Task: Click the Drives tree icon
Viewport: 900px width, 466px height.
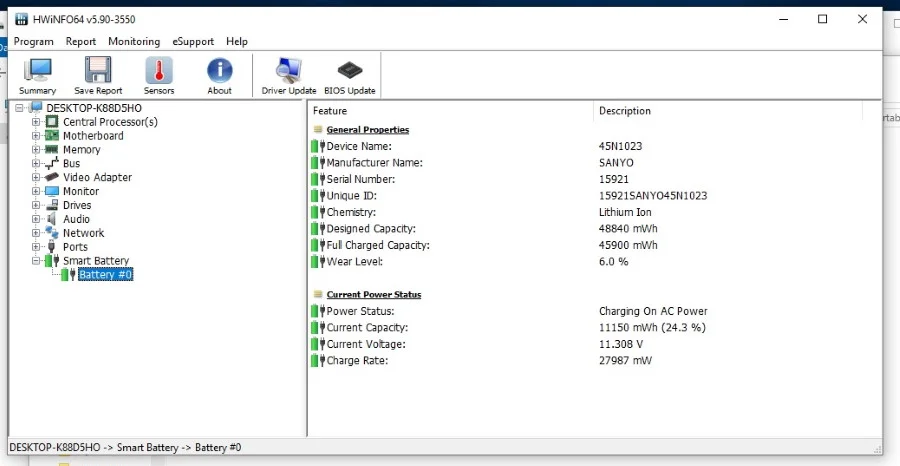Action: pyautogui.click(x=52, y=205)
